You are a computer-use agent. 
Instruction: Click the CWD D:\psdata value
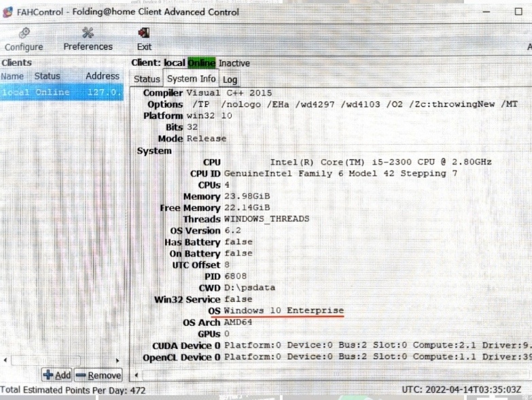click(x=250, y=288)
